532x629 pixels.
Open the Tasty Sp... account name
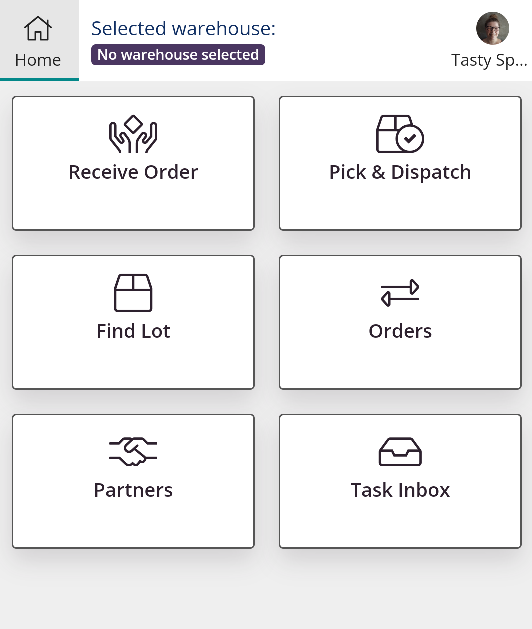click(489, 61)
